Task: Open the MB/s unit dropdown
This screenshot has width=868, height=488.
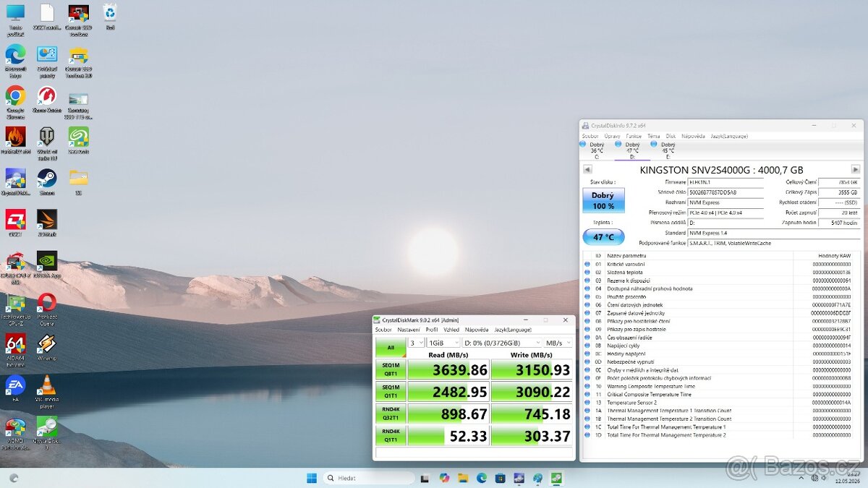Action: [558, 343]
